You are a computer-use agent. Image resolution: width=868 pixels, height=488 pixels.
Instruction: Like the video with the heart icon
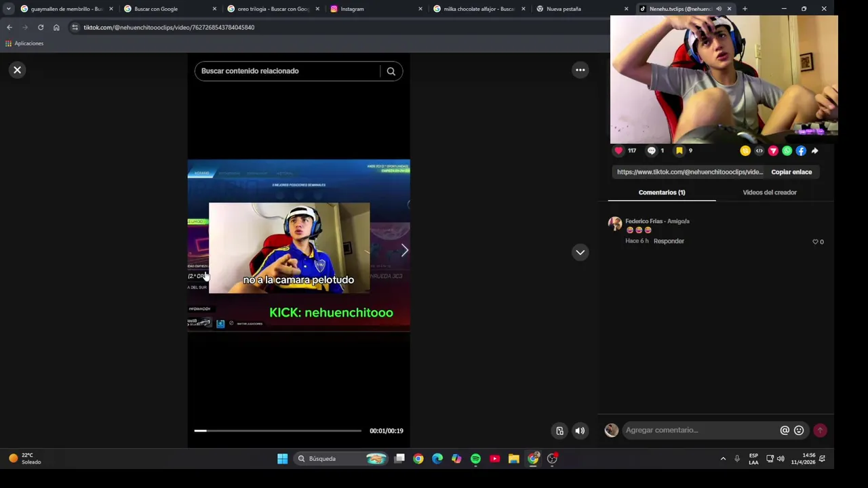pyautogui.click(x=618, y=150)
